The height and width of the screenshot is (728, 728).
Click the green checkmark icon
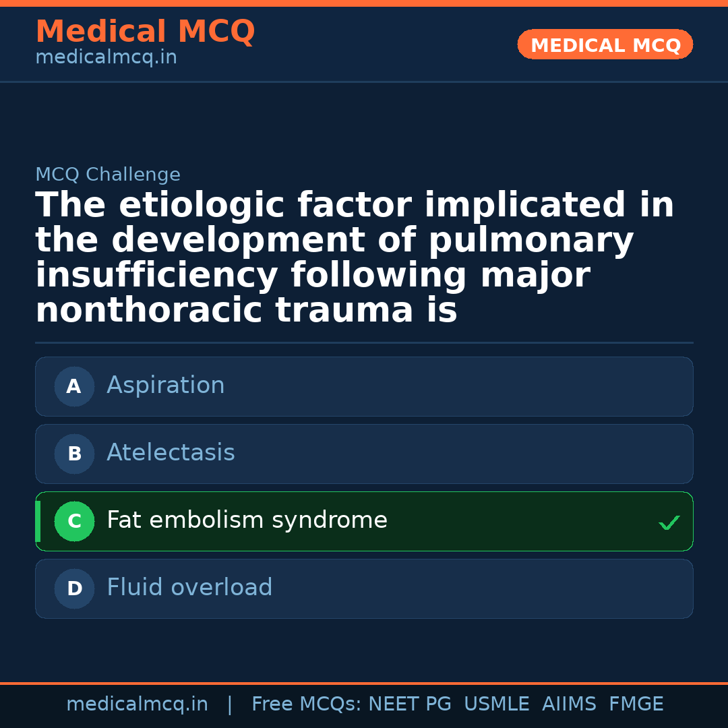tap(669, 522)
